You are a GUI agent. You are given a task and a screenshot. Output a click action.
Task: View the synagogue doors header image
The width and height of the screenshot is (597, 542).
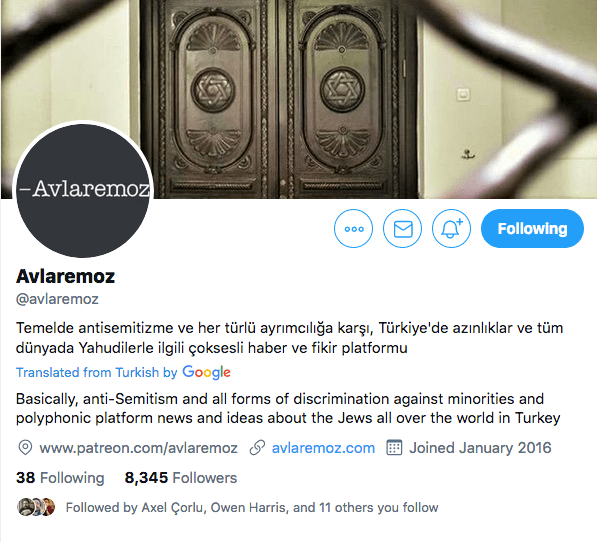pos(298,99)
